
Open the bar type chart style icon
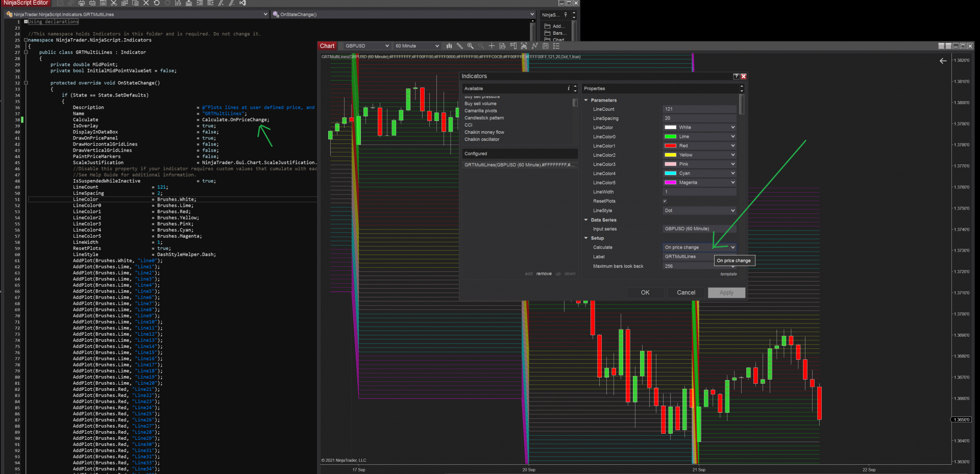click(x=449, y=46)
